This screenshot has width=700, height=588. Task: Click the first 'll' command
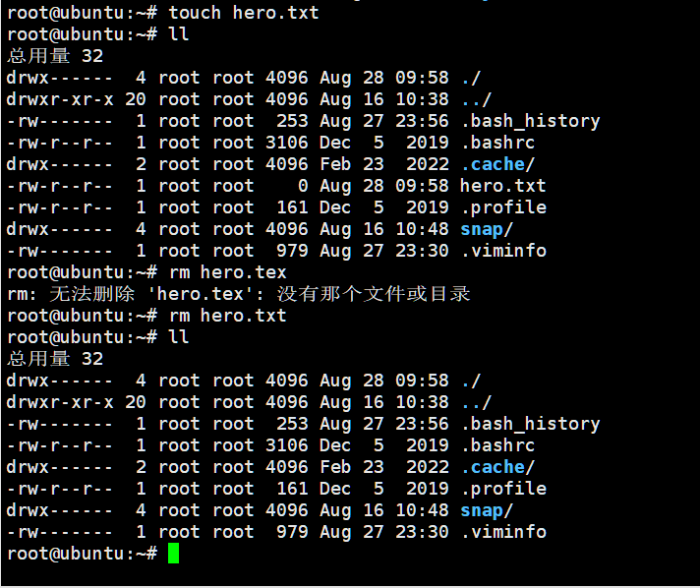point(179,34)
